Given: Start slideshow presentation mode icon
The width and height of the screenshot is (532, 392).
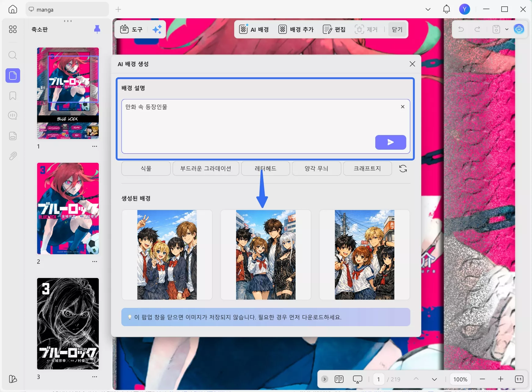Looking at the screenshot, I should [357, 379].
